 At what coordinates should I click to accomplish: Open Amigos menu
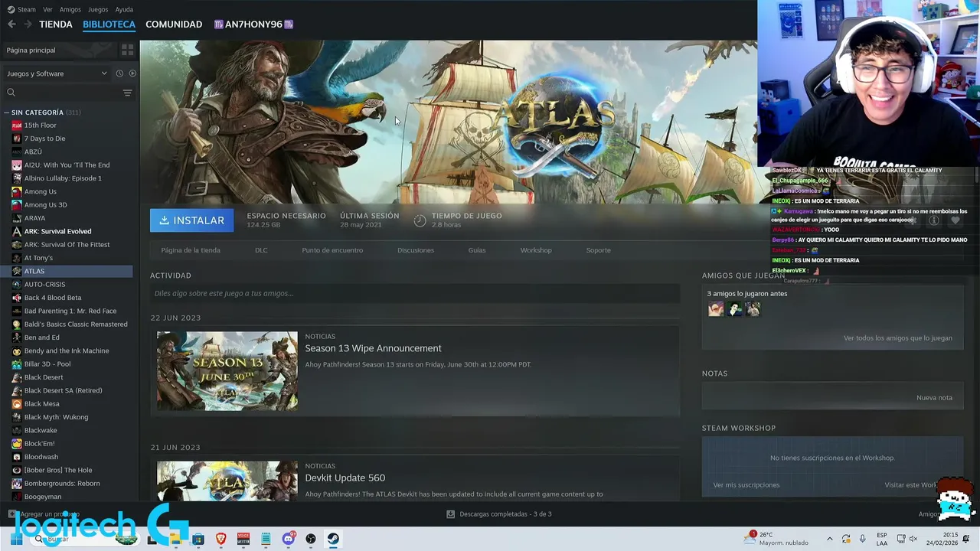pyautogui.click(x=70, y=9)
